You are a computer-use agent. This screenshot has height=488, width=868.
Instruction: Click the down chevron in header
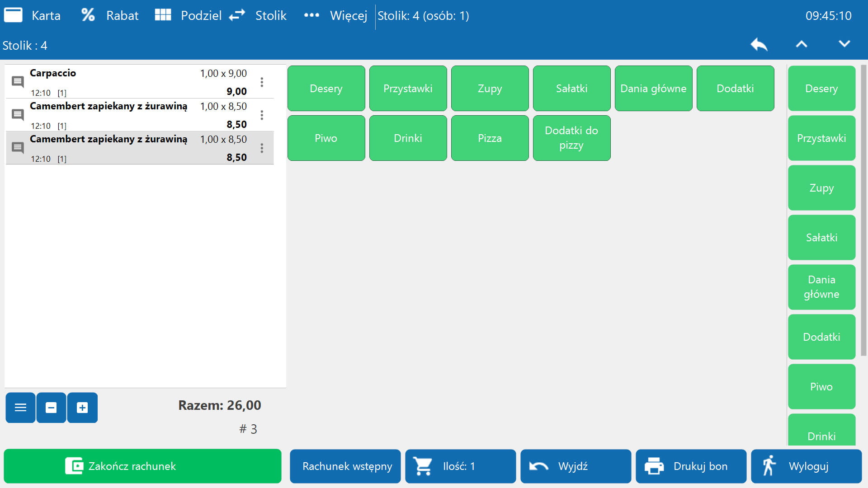[844, 44]
